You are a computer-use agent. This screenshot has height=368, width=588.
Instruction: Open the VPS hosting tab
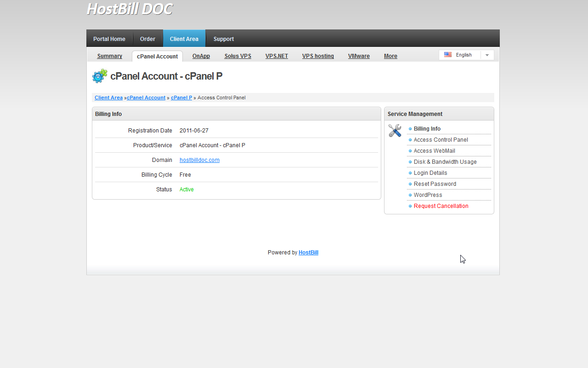pyautogui.click(x=318, y=56)
